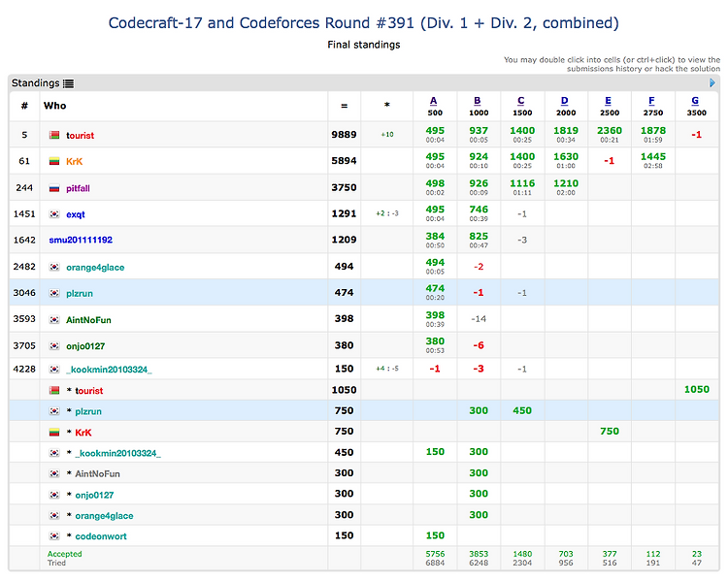
Task: Open problem G column header link
Action: point(695,101)
